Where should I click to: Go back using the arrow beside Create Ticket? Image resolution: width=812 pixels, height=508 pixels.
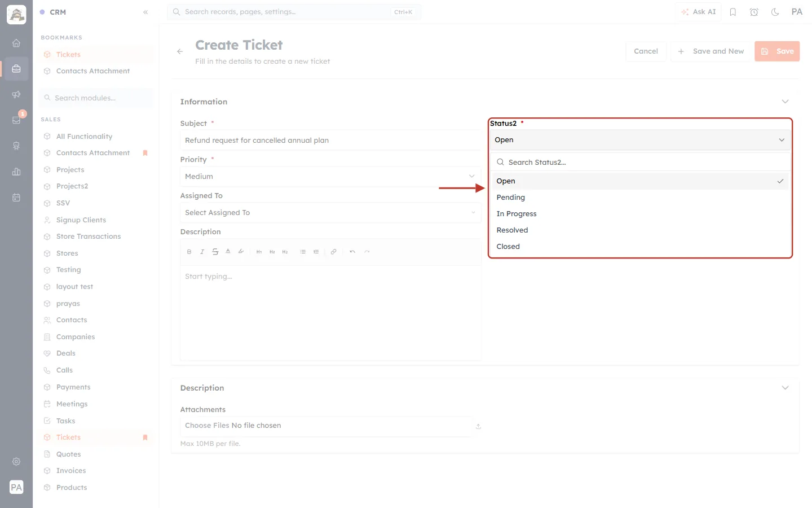180,51
